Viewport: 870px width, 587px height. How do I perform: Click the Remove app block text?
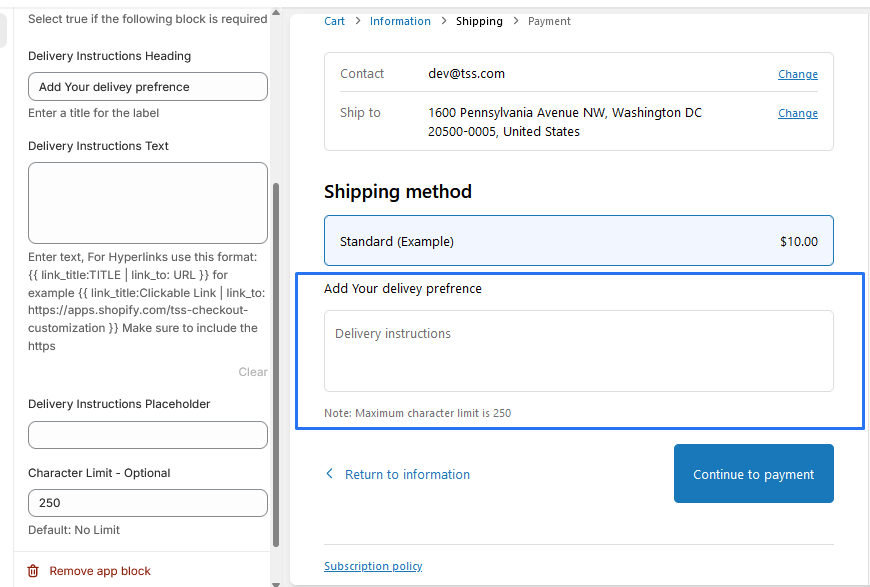point(100,571)
